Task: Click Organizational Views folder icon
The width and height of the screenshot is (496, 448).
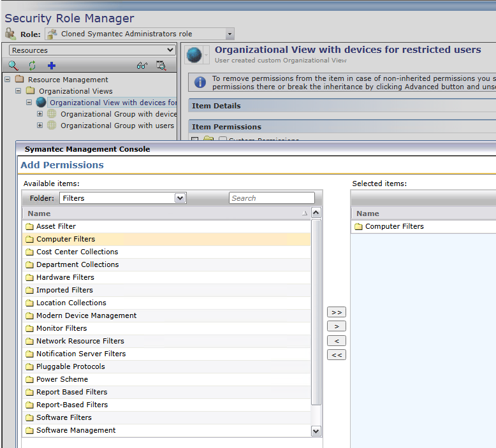Action: [x=31, y=90]
